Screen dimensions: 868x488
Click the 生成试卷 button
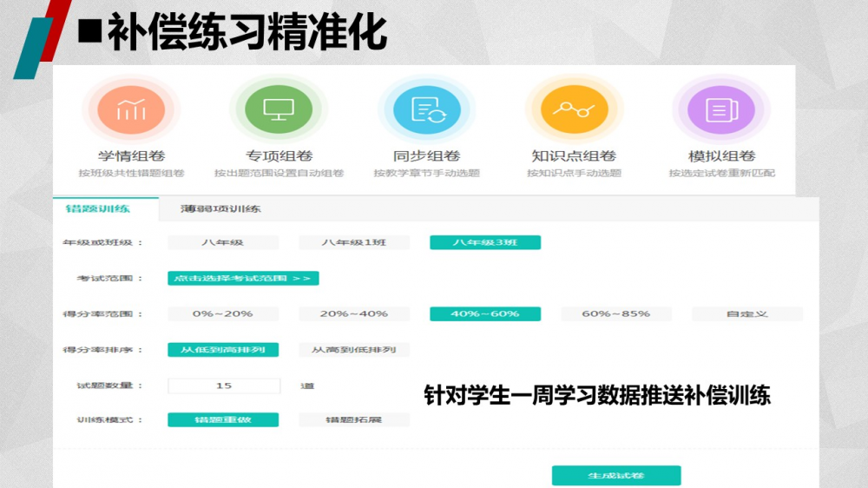[x=616, y=476]
